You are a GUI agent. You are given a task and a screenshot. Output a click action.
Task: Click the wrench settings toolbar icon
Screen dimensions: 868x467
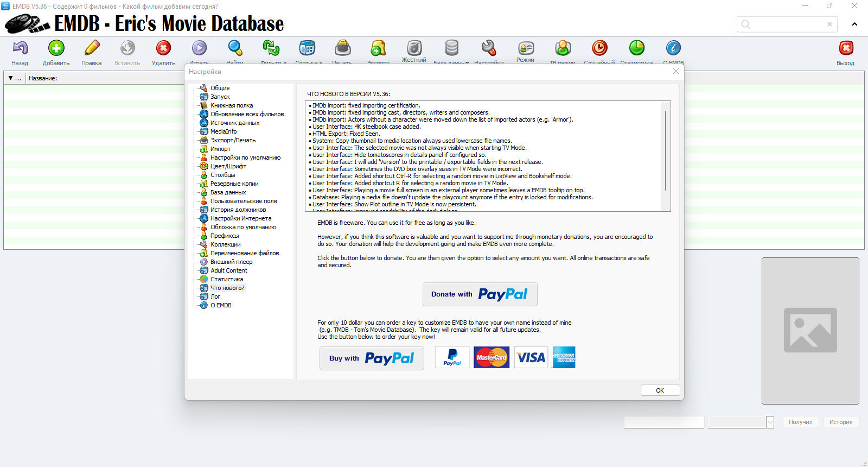point(489,48)
